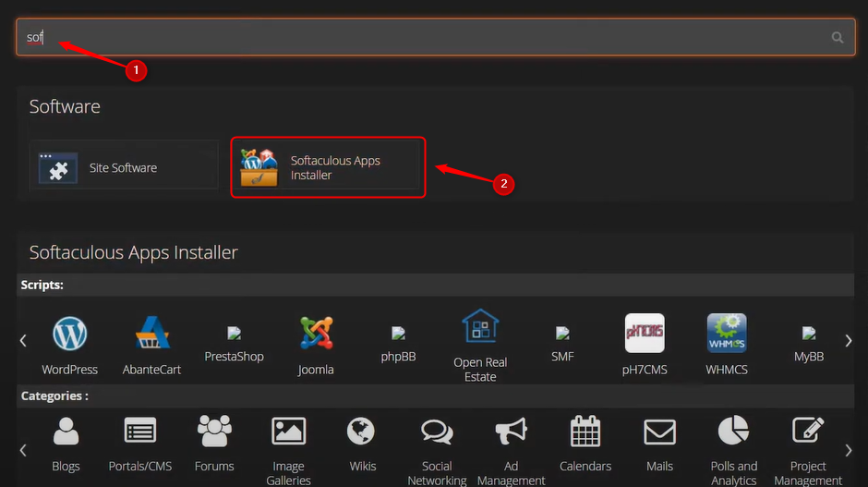This screenshot has height=487, width=868.
Task: Open the Wikis globe icon
Action: [361, 431]
